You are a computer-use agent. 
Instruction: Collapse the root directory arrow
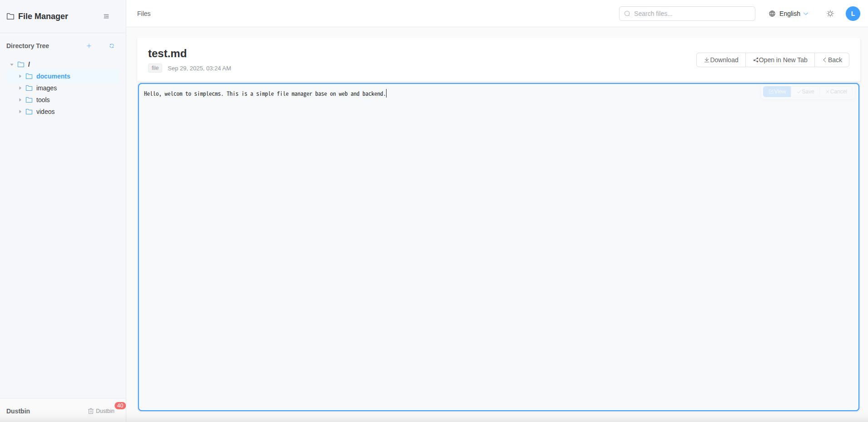point(12,64)
